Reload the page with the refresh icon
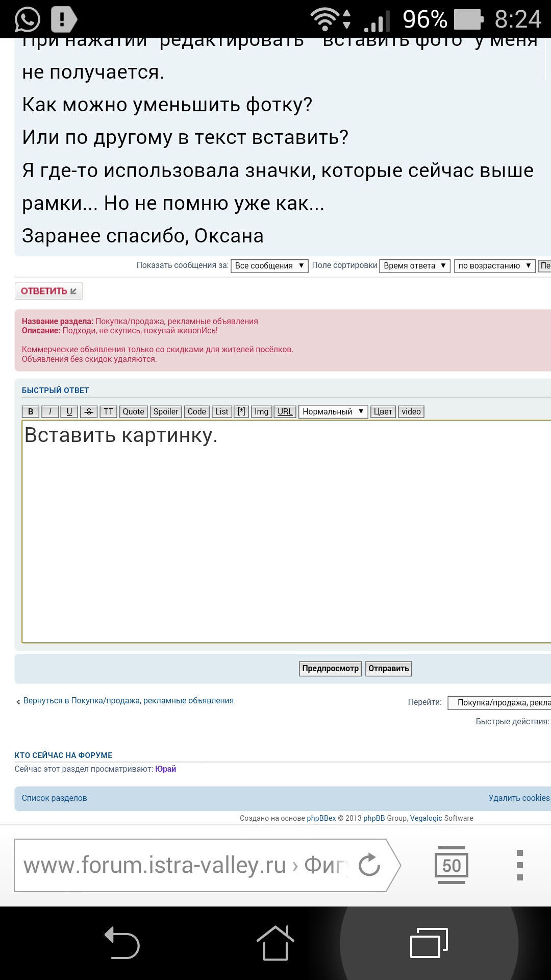This screenshot has height=980, width=551. pyautogui.click(x=369, y=865)
